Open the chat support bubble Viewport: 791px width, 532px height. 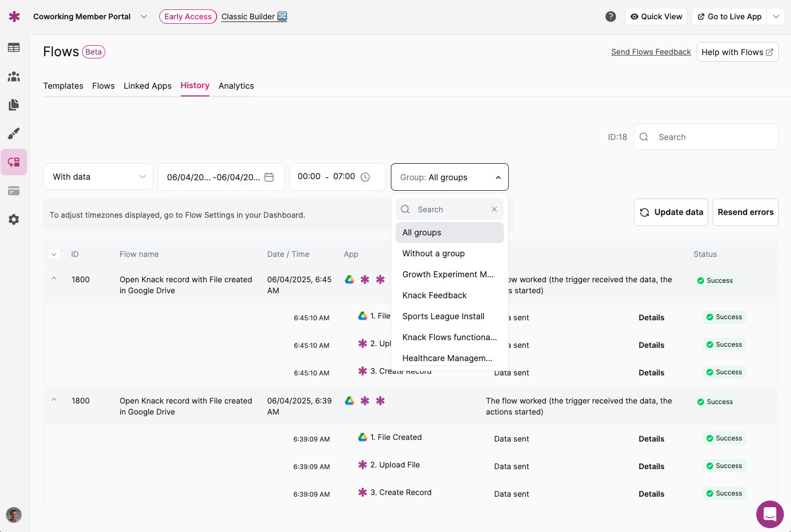(770, 514)
